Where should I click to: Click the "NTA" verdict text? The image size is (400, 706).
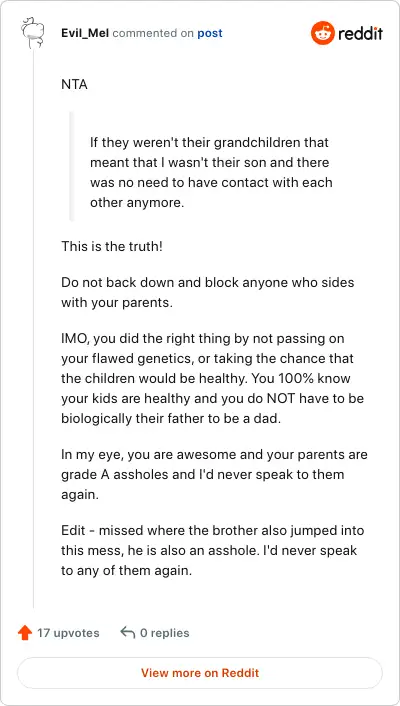coord(74,85)
